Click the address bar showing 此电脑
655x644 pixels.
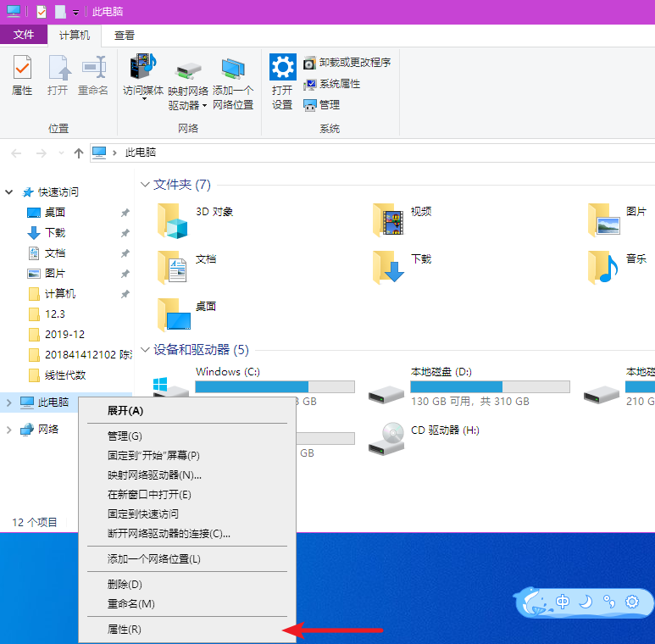(x=372, y=153)
